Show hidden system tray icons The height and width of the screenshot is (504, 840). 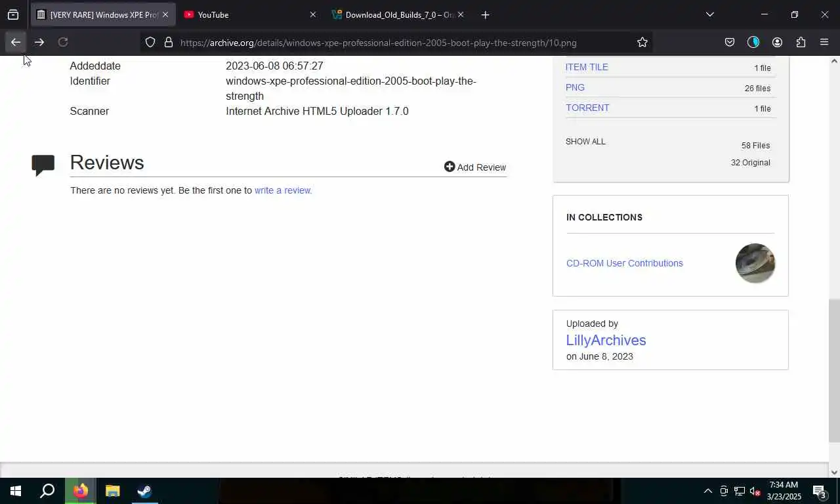pyautogui.click(x=707, y=491)
